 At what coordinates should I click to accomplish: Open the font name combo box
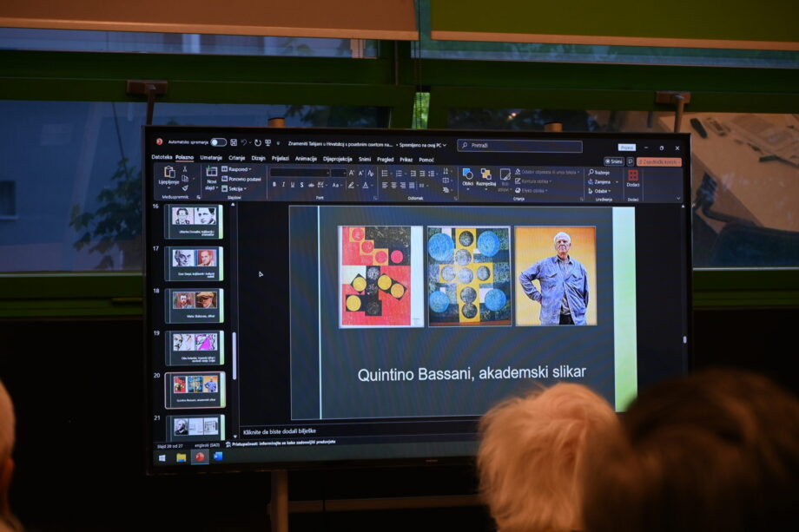(x=300, y=173)
